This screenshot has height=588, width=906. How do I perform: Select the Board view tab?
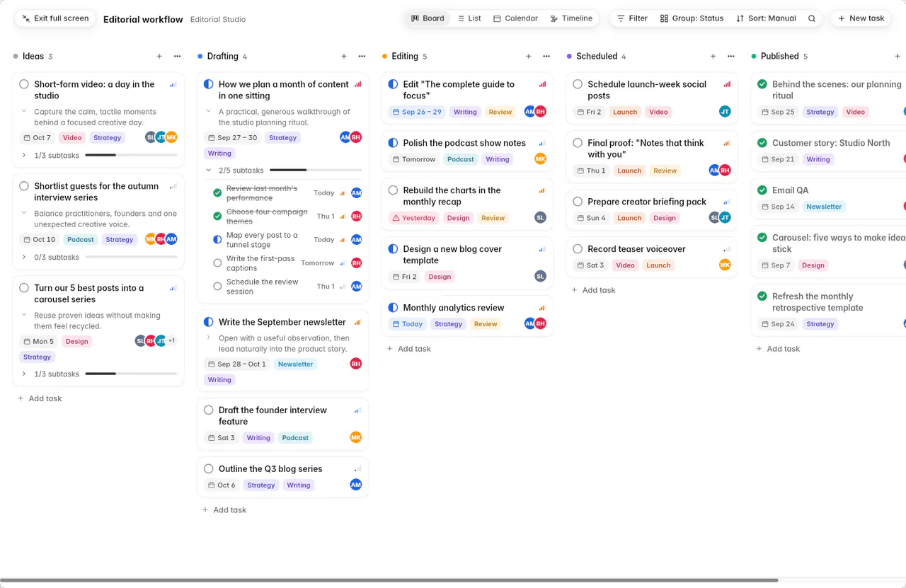pos(428,18)
